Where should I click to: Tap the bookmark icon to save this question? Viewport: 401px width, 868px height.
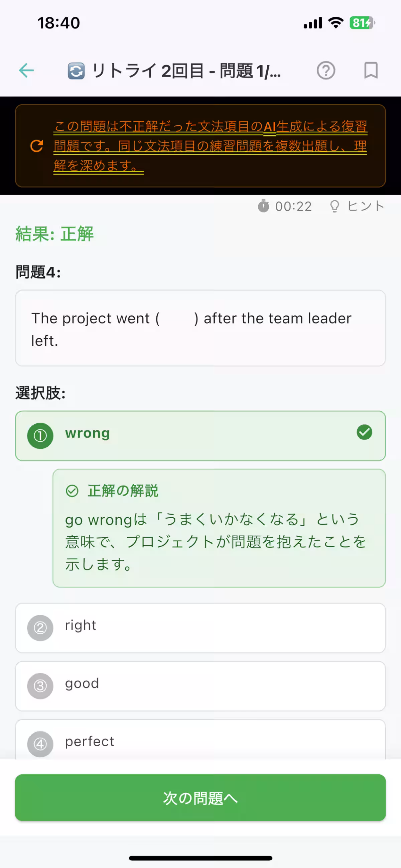click(371, 71)
